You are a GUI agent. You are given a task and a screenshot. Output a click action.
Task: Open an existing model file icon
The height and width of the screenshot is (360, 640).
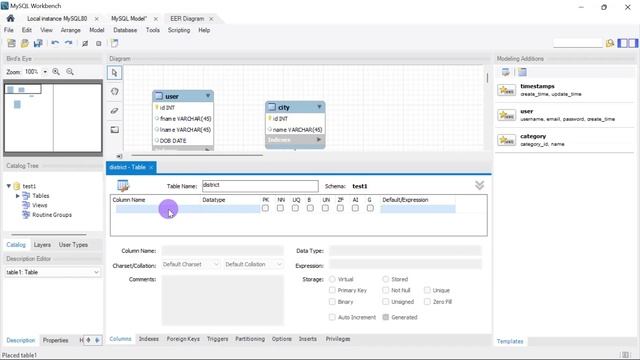click(x=25, y=43)
